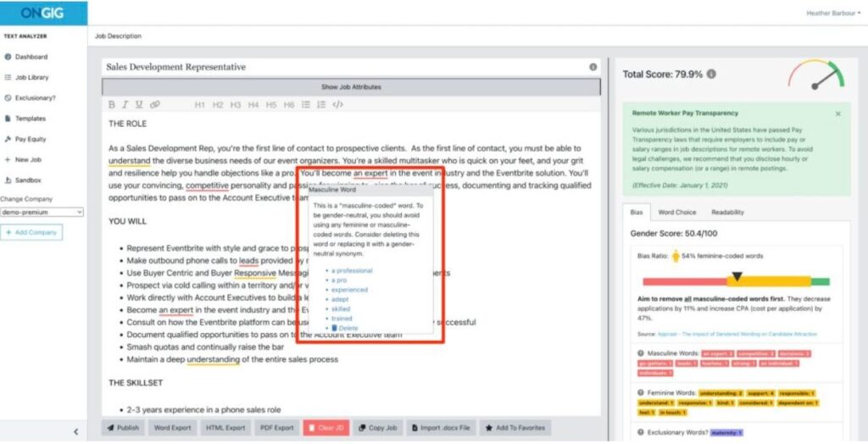Switch to the Bias tab

point(637,212)
